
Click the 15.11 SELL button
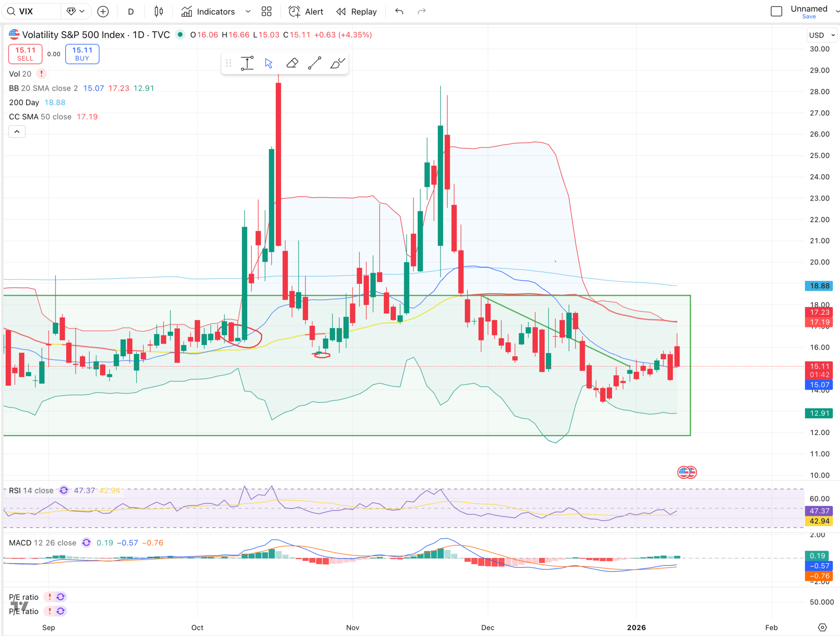pyautogui.click(x=25, y=54)
